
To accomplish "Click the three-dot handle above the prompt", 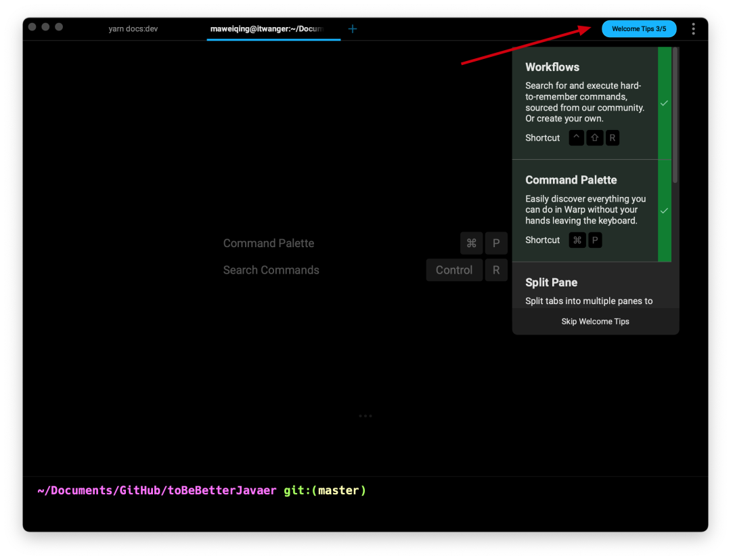I will pos(365,416).
